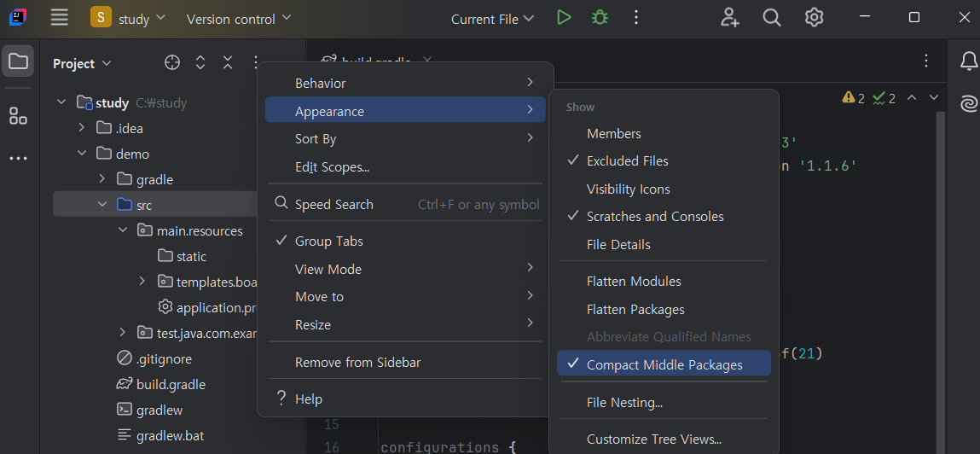Image resolution: width=980 pixels, height=454 pixels.
Task: Click the Debug bug icon
Action: pyautogui.click(x=600, y=18)
